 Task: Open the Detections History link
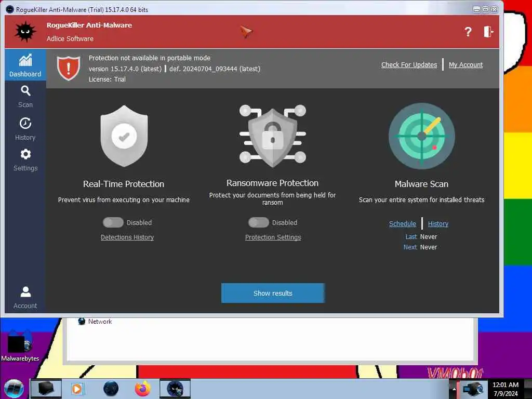coord(127,237)
